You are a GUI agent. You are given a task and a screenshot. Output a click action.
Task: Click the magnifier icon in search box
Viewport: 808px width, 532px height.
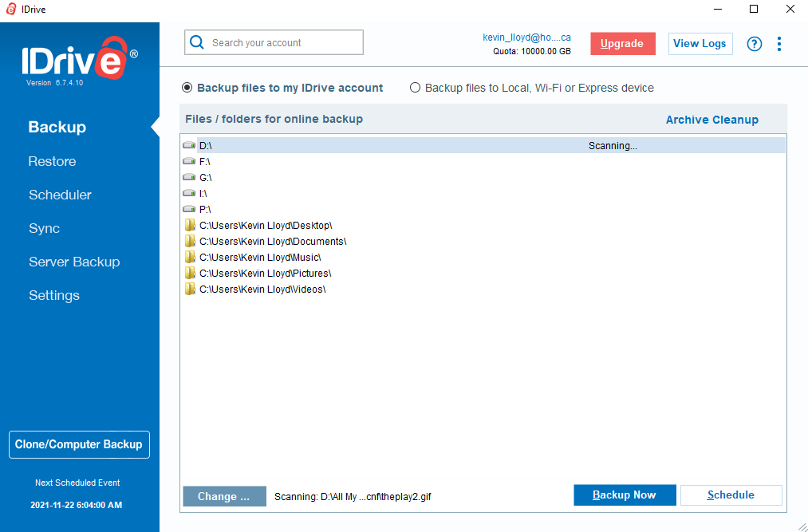[197, 42]
